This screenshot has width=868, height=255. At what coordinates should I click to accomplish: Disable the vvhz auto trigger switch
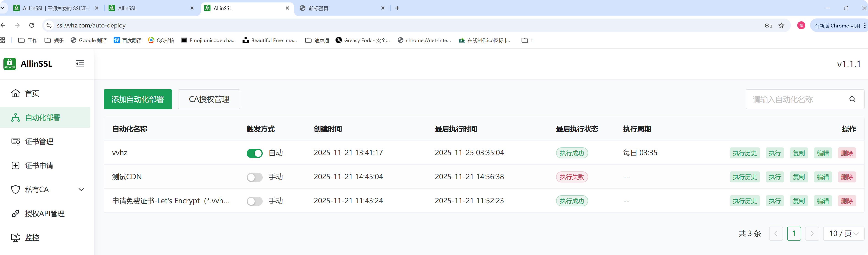point(254,153)
